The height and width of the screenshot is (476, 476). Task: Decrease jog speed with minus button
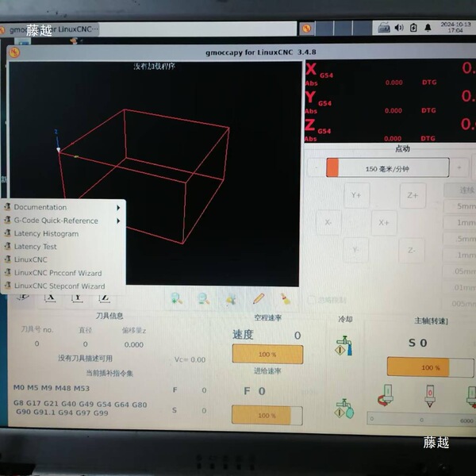pyautogui.click(x=316, y=167)
